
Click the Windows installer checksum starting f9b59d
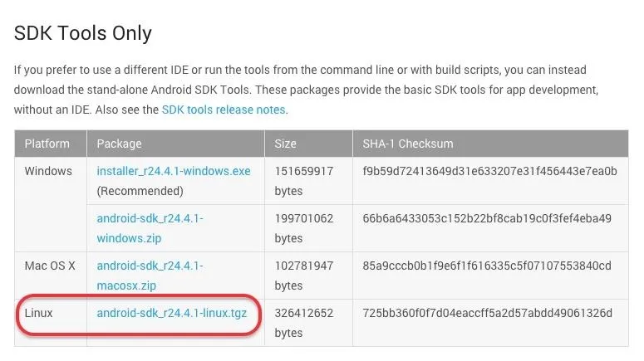click(489, 171)
